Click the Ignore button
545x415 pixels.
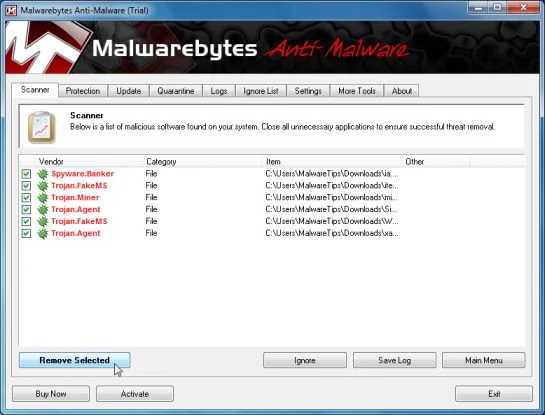(x=305, y=360)
